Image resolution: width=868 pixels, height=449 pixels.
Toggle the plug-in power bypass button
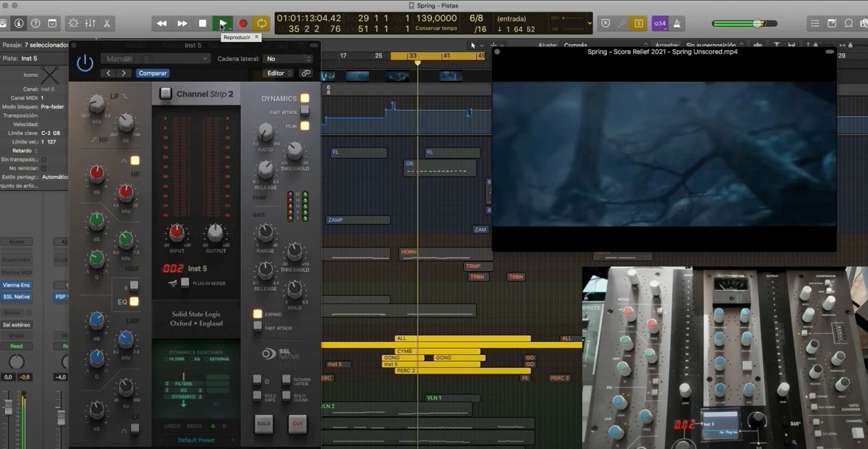[x=85, y=64]
